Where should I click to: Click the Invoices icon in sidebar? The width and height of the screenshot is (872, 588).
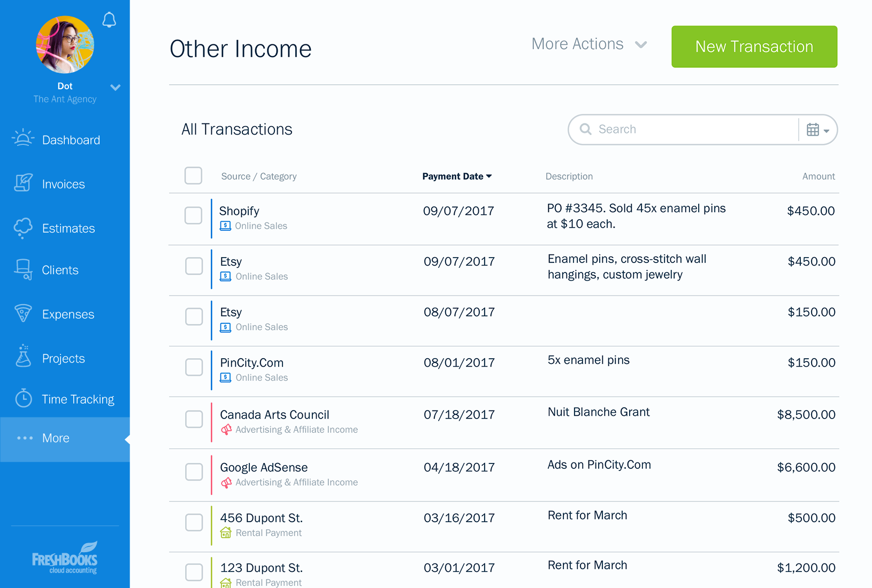pyautogui.click(x=23, y=183)
